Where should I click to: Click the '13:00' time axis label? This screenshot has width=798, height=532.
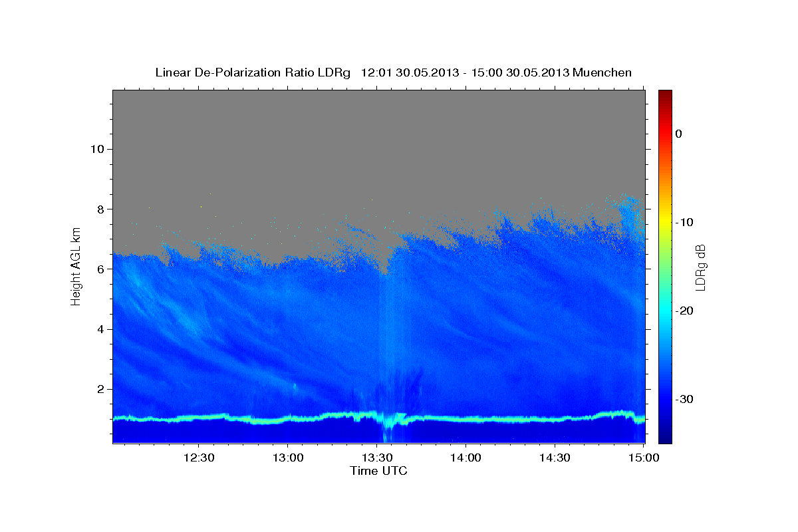[287, 458]
